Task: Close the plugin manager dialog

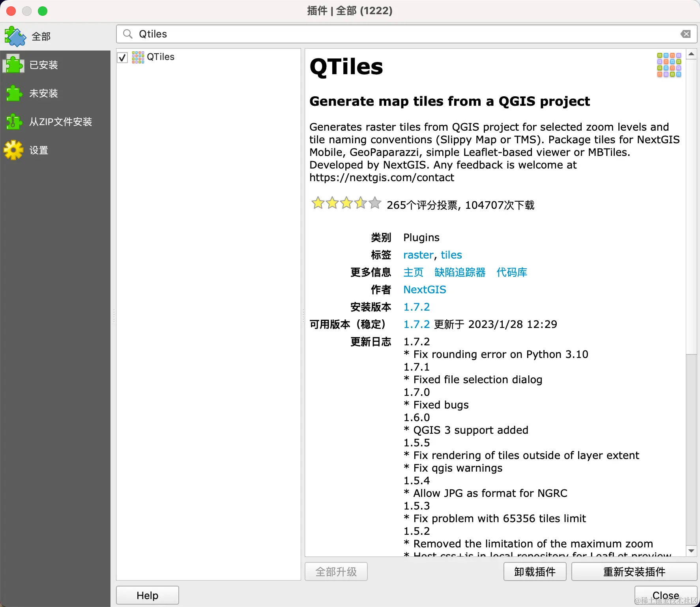Action: point(666,595)
